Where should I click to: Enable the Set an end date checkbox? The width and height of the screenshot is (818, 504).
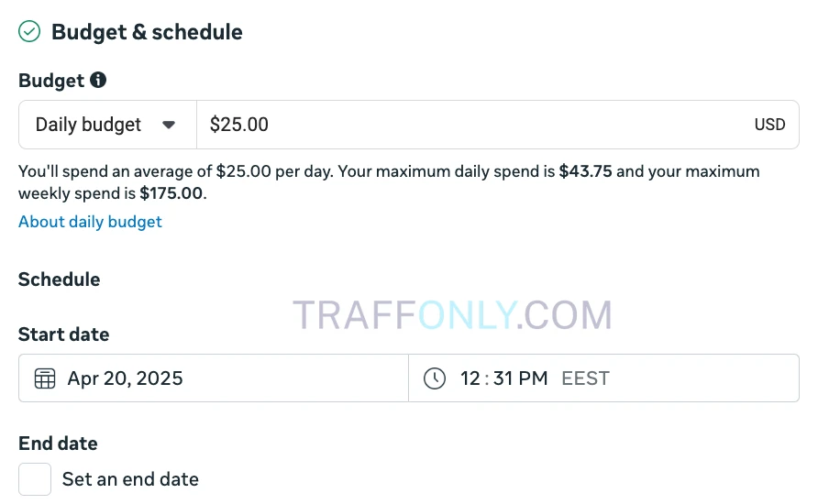pyautogui.click(x=35, y=479)
